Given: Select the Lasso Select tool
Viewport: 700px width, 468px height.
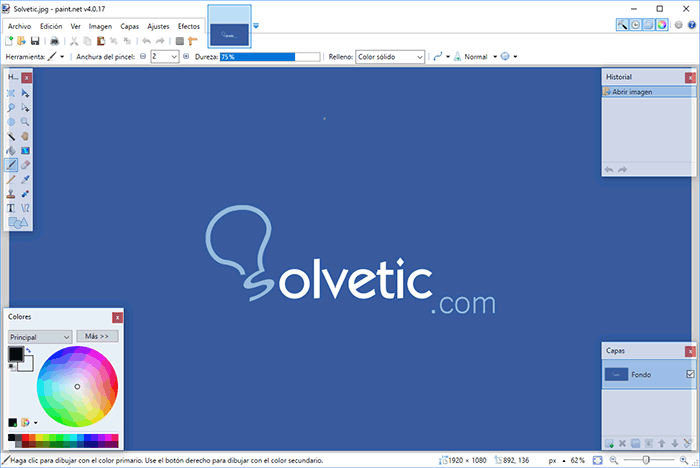Looking at the screenshot, I should point(11,108).
